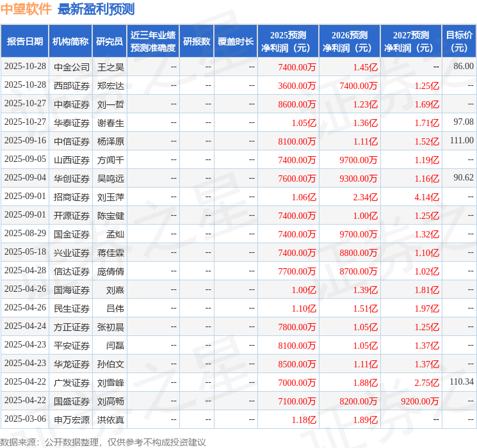Click the 机构简称 column header
The height and width of the screenshot is (448, 477).
coord(70,42)
